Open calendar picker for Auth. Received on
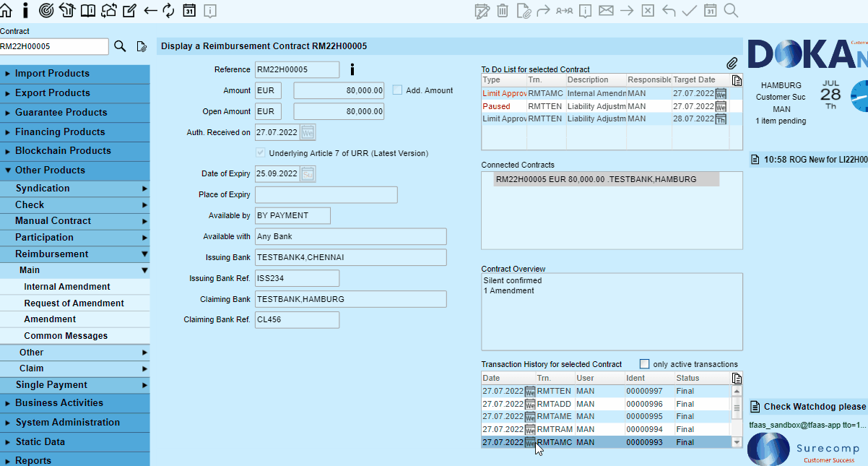This screenshot has height=466, width=868. click(308, 133)
